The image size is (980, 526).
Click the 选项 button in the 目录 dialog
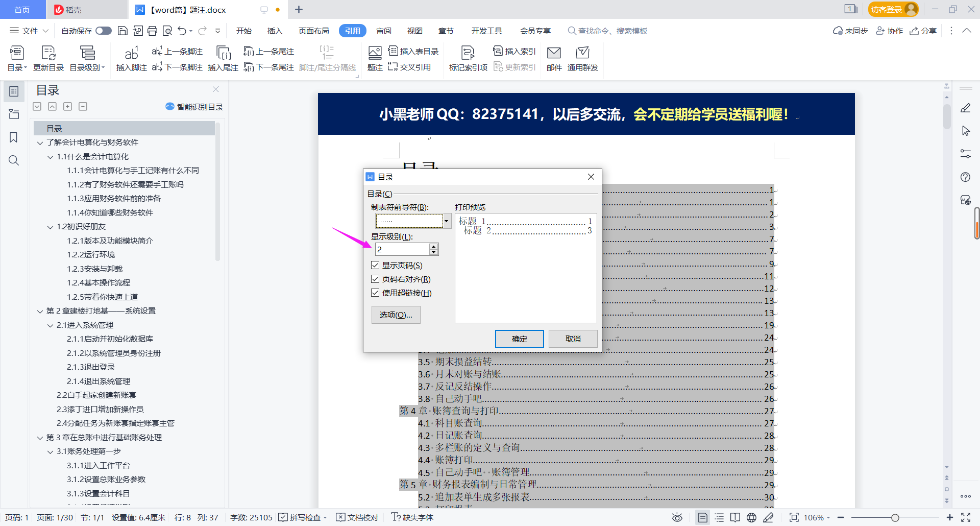pos(396,315)
